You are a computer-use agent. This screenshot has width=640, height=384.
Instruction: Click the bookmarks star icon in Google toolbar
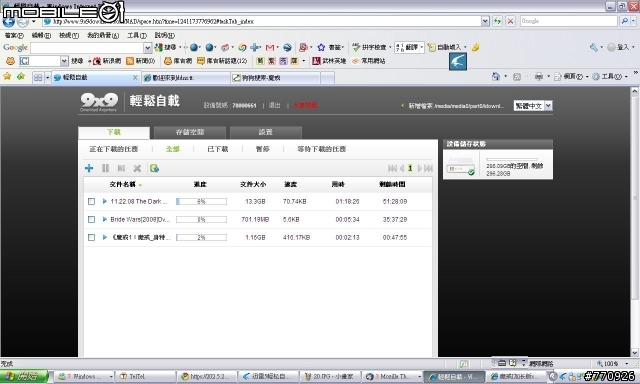pos(321,48)
